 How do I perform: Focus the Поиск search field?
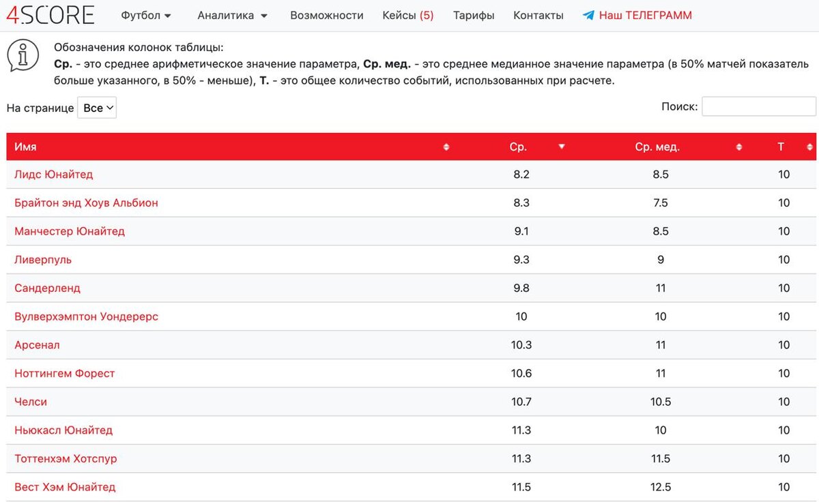[759, 106]
